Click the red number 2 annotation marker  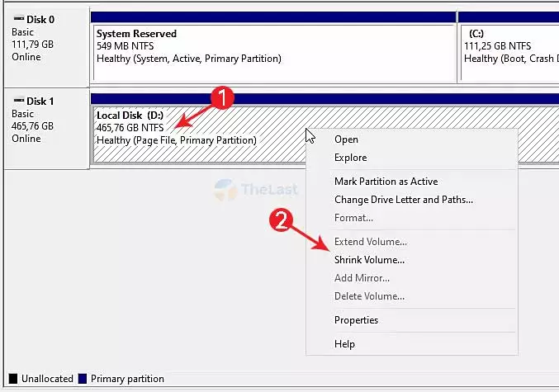coord(282,220)
